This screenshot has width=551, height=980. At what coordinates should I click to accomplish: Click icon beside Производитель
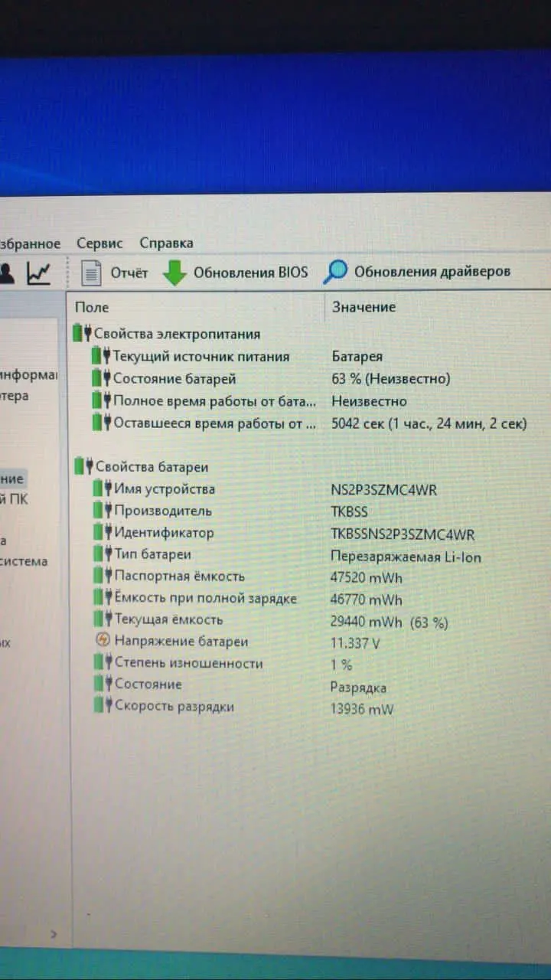click(x=102, y=511)
